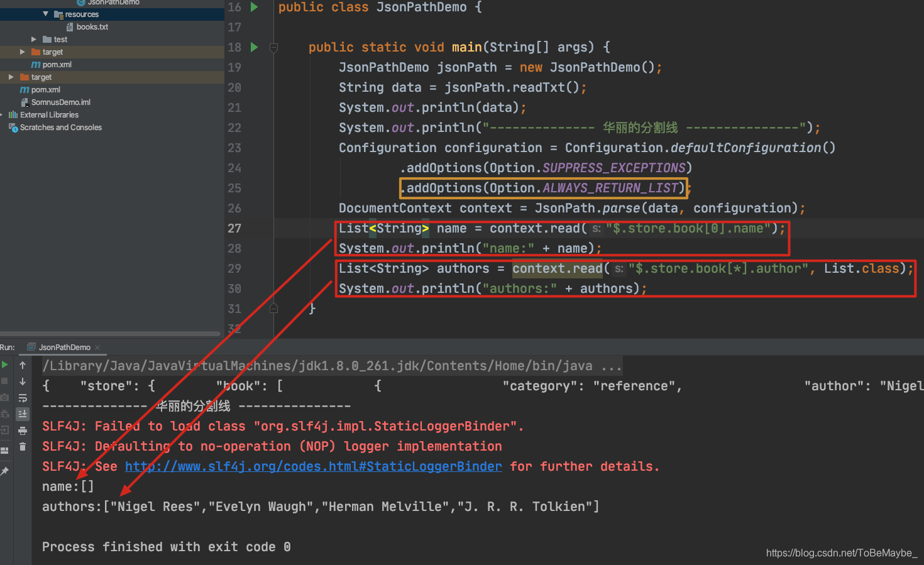Click the External Libraries bars icon
This screenshot has height=565, width=924.
[13, 114]
